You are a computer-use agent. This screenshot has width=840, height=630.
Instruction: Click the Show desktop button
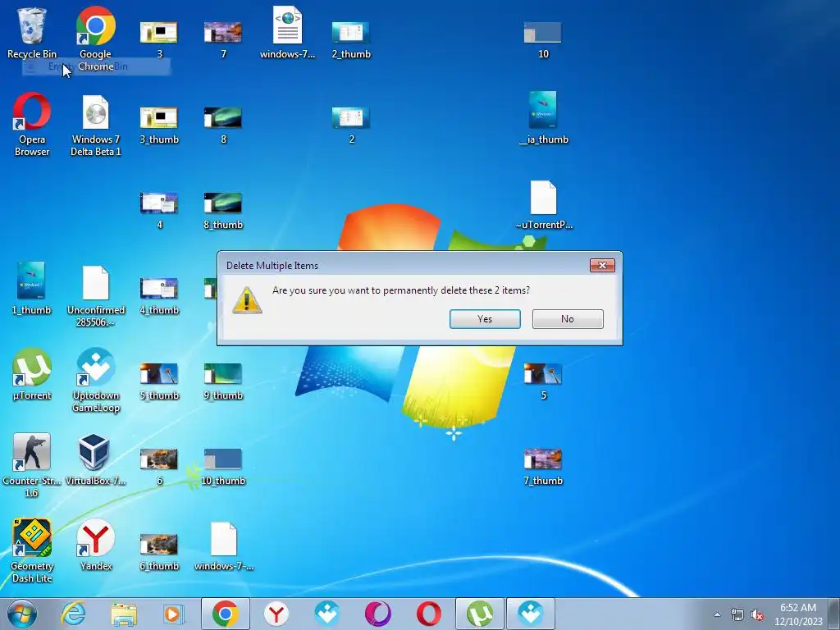834,614
